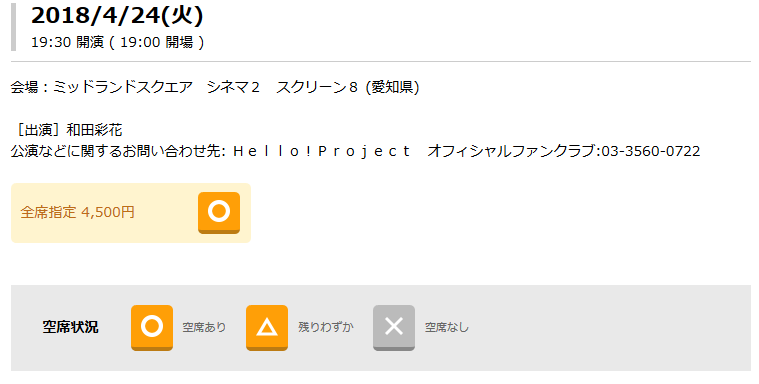The height and width of the screenshot is (384, 759).
Task: Click the fan club phone number 03-3560-0722
Action: 651,151
